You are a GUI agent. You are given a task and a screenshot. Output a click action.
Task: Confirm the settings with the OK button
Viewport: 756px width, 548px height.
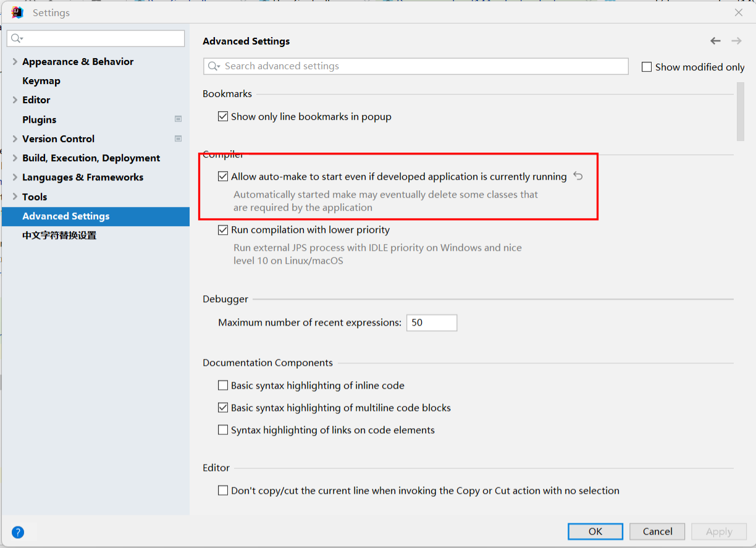595,531
